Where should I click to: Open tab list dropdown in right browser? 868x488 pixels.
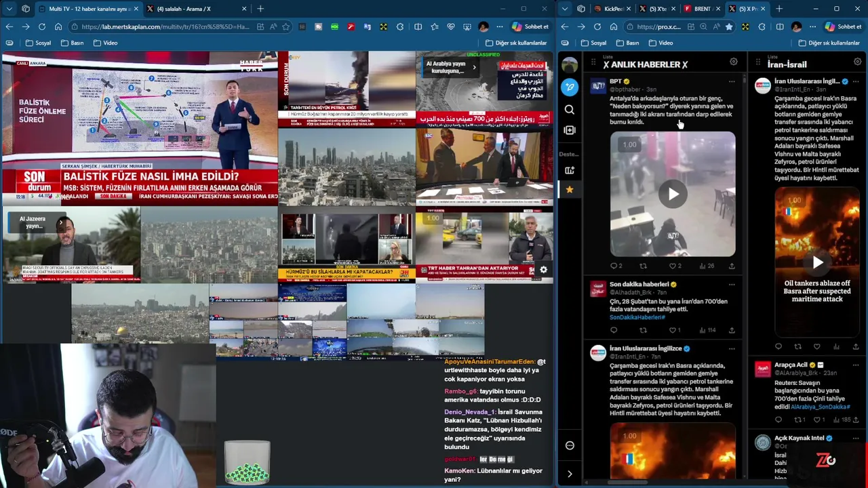click(x=565, y=9)
